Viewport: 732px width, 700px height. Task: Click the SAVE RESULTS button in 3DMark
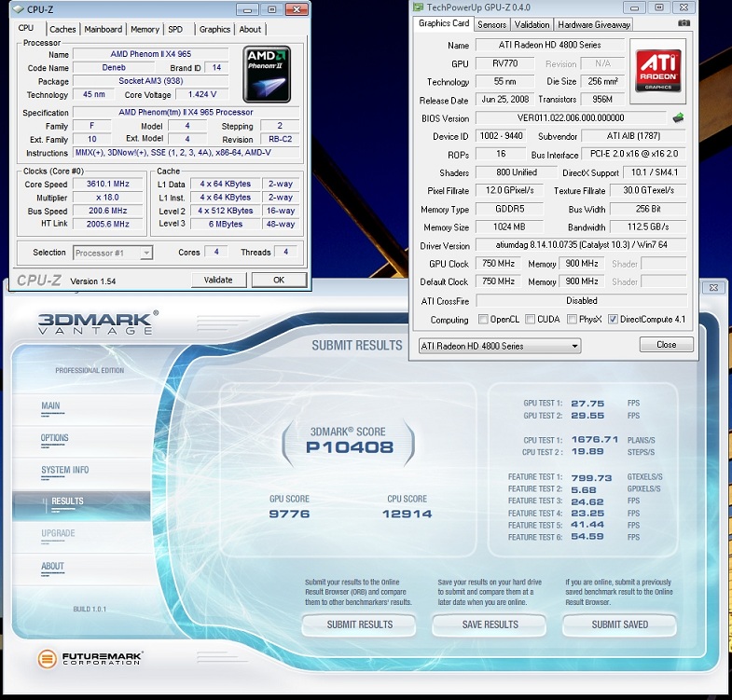pos(490,625)
